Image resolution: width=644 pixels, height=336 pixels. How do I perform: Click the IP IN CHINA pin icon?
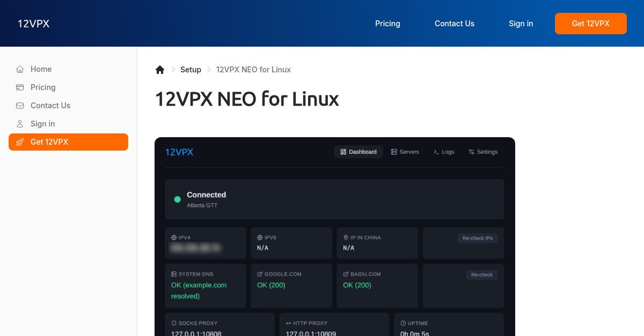(346, 237)
